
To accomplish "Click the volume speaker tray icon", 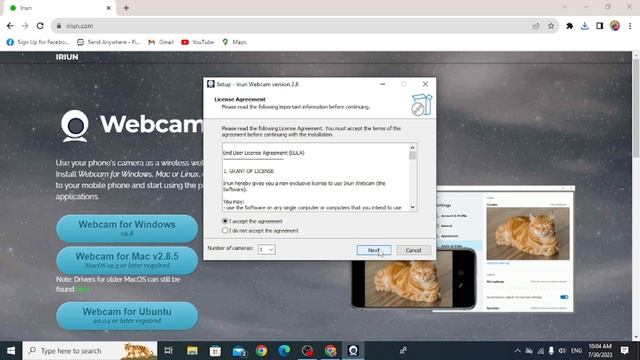I will [x=562, y=351].
